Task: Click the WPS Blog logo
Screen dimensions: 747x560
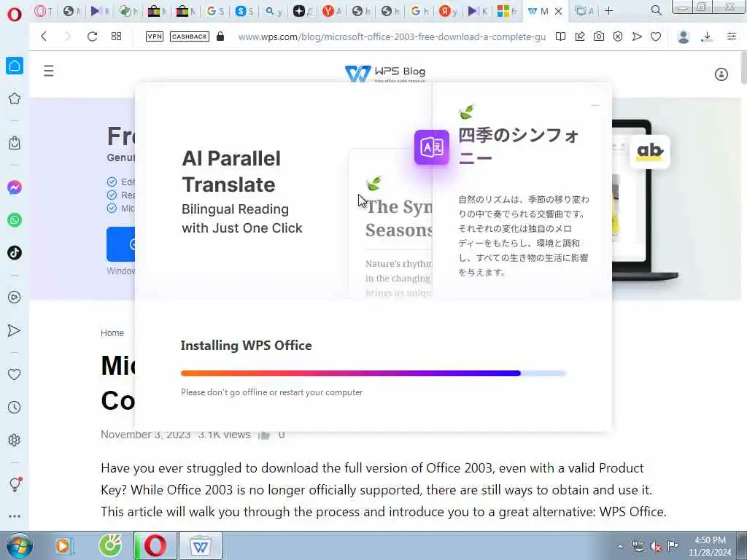Action: coord(385,73)
